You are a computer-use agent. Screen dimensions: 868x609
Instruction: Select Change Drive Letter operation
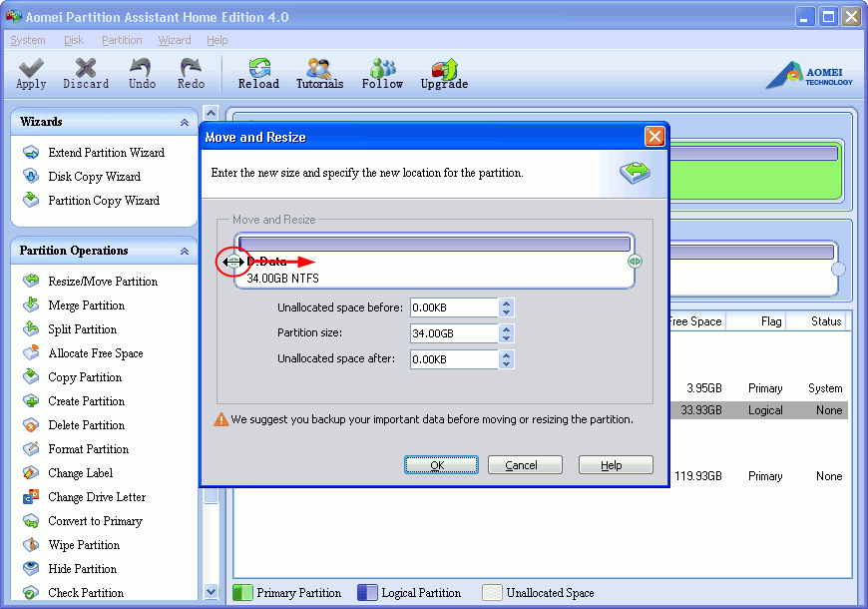coord(84,496)
